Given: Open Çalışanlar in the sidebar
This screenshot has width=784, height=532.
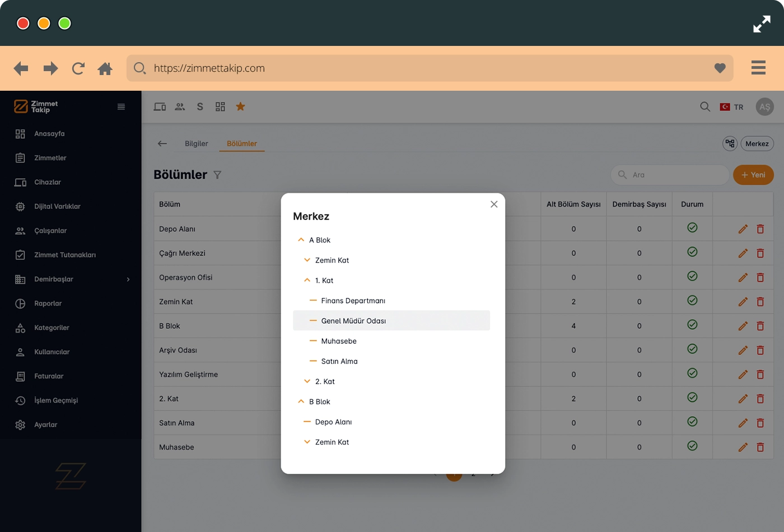Looking at the screenshot, I should [50, 231].
